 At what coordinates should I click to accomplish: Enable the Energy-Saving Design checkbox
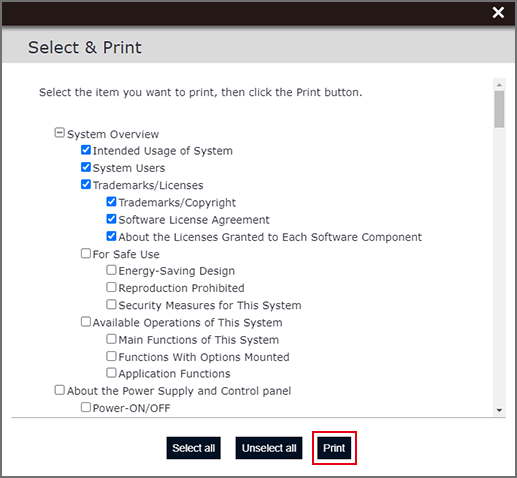111,270
